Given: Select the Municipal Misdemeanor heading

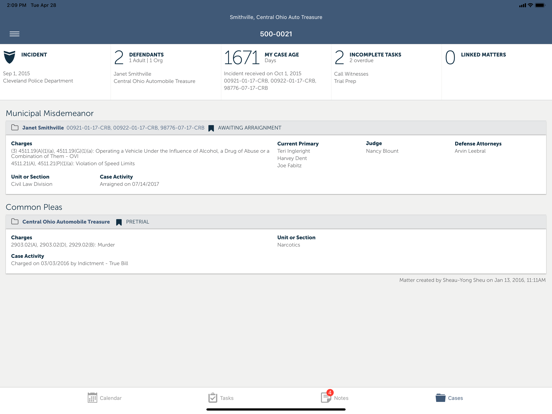Looking at the screenshot, I should coord(50,113).
